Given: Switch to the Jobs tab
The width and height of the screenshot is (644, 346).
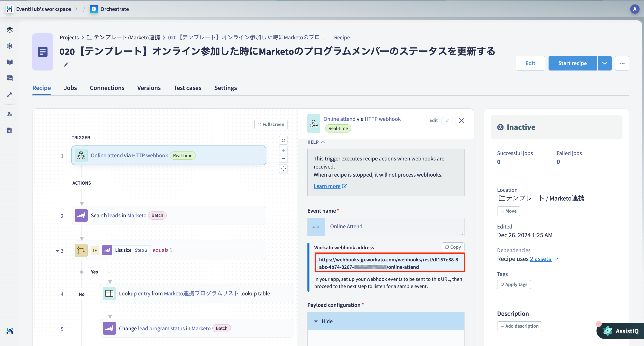Looking at the screenshot, I should (x=70, y=88).
